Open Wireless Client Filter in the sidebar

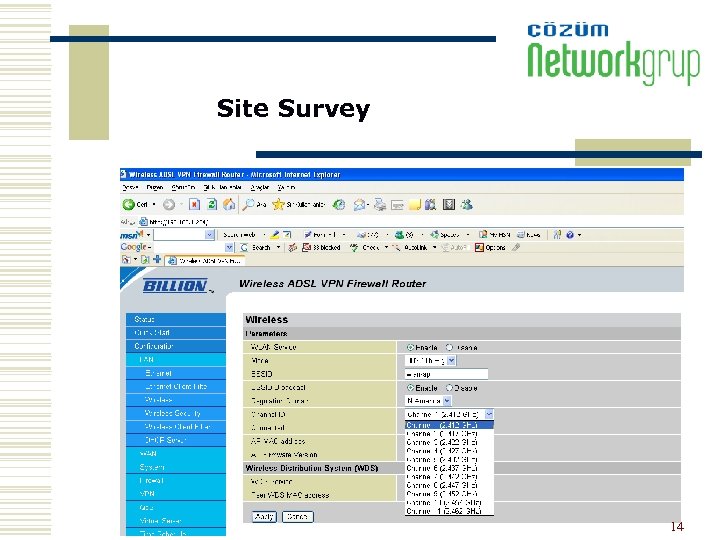pyautogui.click(x=176, y=427)
